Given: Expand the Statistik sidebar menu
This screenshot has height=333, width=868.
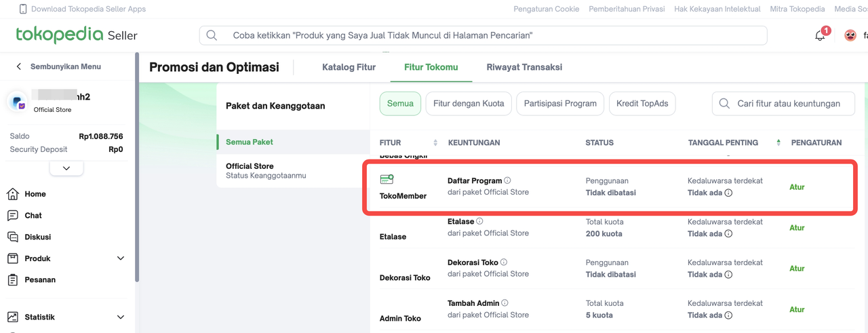Looking at the screenshot, I should [x=121, y=317].
